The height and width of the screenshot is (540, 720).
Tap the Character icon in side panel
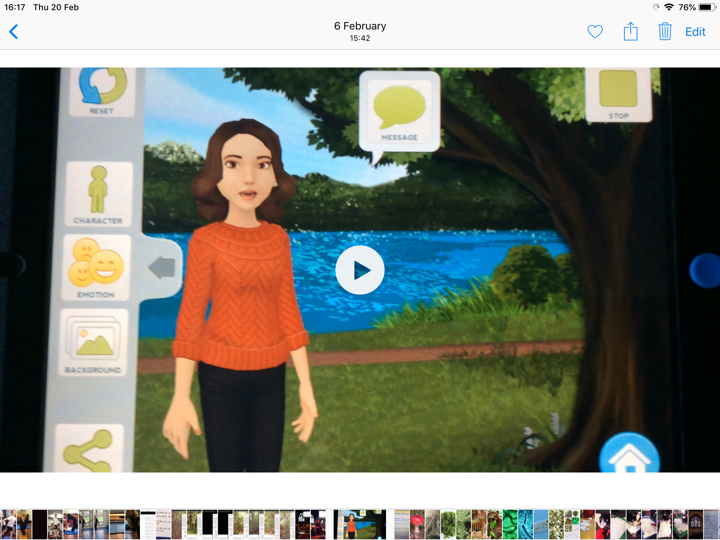coord(98,193)
